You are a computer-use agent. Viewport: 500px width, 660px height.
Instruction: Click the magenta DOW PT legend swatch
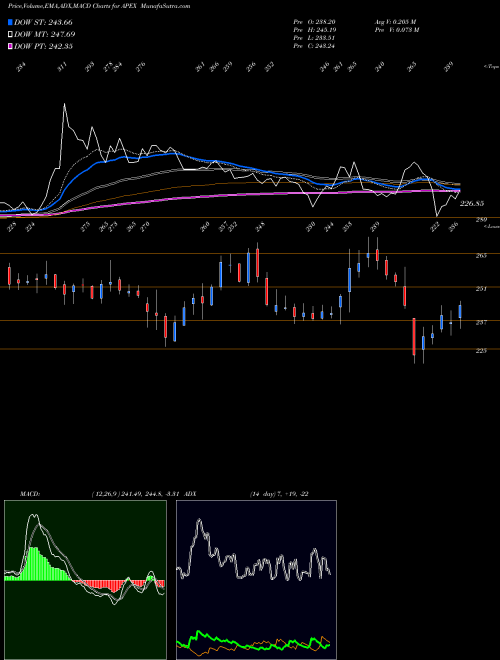coord(10,46)
